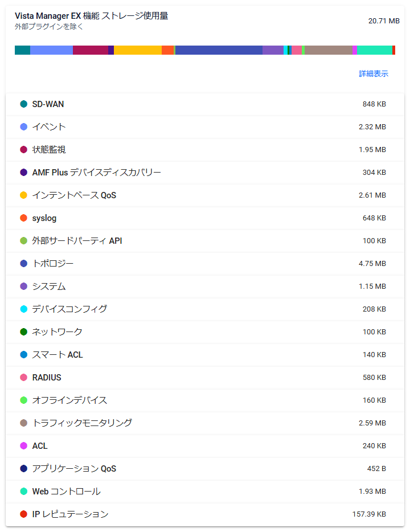
Task: Click the トラフィックモニタリング row label
Action: point(82,423)
